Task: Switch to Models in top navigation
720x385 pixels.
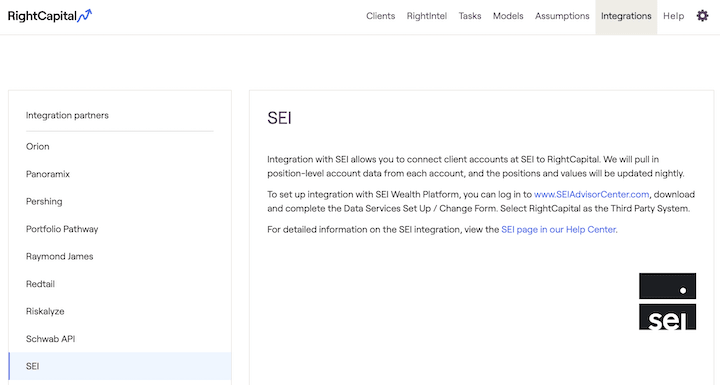Action: [508, 16]
